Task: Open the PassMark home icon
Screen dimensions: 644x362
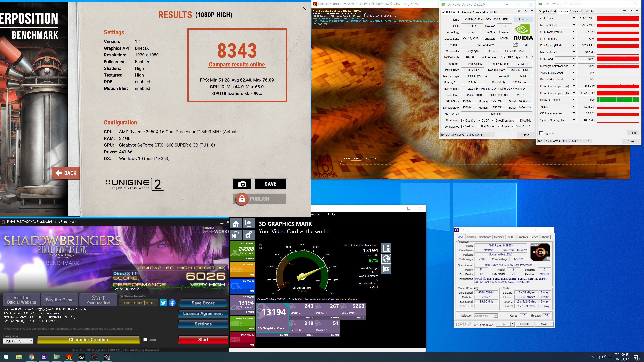Action: coord(236,223)
